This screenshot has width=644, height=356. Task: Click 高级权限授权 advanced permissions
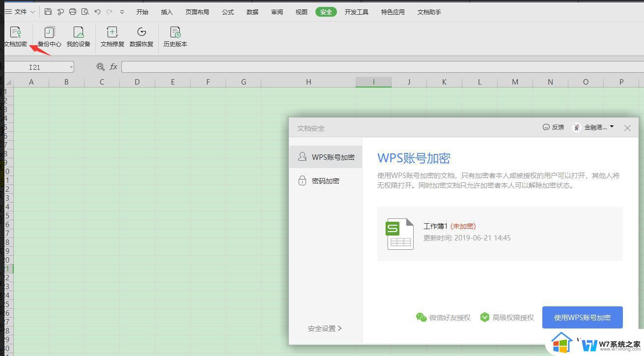click(507, 318)
